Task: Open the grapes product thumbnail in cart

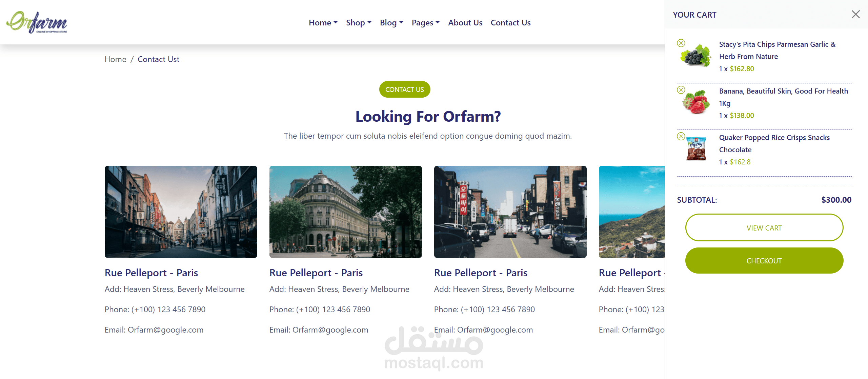Action: (x=696, y=56)
